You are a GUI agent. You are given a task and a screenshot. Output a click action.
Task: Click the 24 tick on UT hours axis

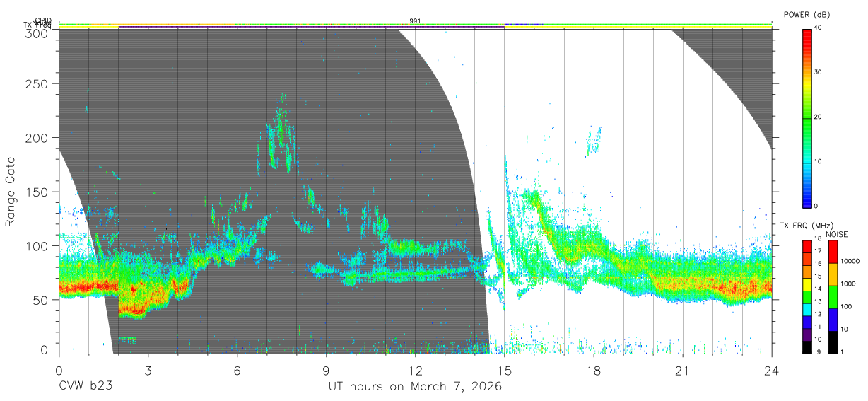pos(771,371)
